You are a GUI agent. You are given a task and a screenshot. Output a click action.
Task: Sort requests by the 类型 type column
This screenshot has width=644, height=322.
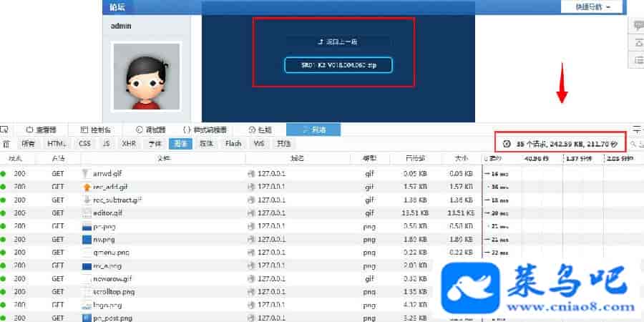click(x=370, y=158)
